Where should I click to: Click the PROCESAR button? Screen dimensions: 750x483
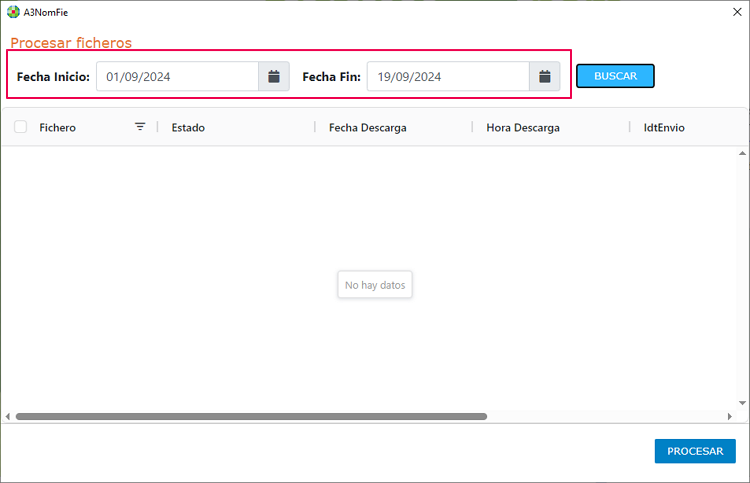[x=695, y=451]
